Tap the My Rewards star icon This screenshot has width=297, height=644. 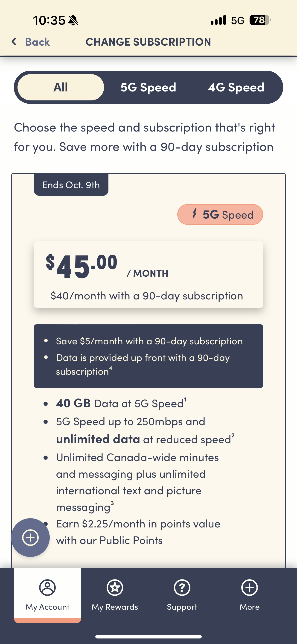click(114, 588)
